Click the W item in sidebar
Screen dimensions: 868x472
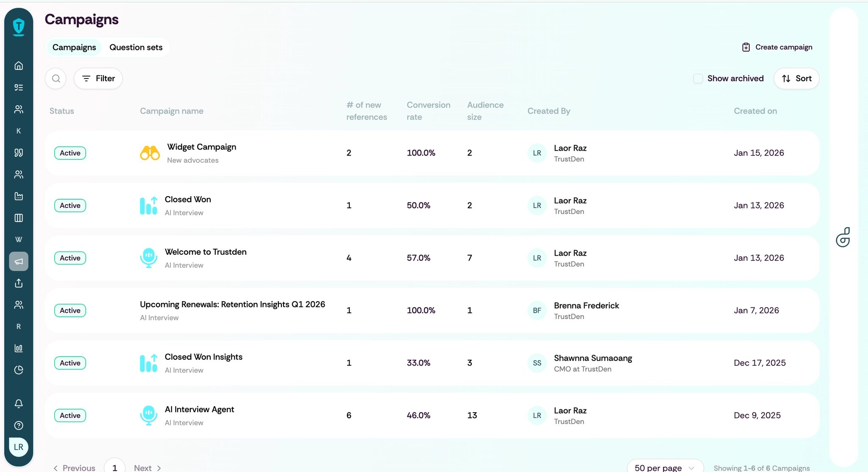19,239
